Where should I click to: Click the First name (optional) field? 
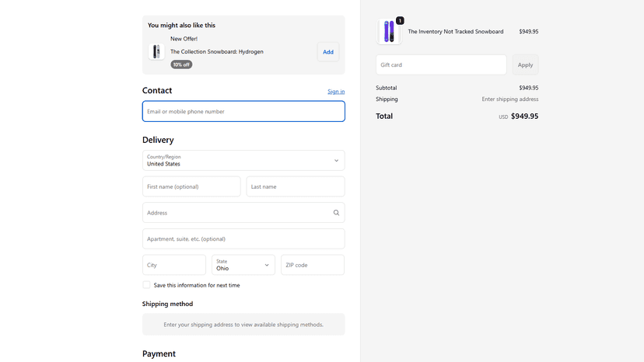point(191,186)
